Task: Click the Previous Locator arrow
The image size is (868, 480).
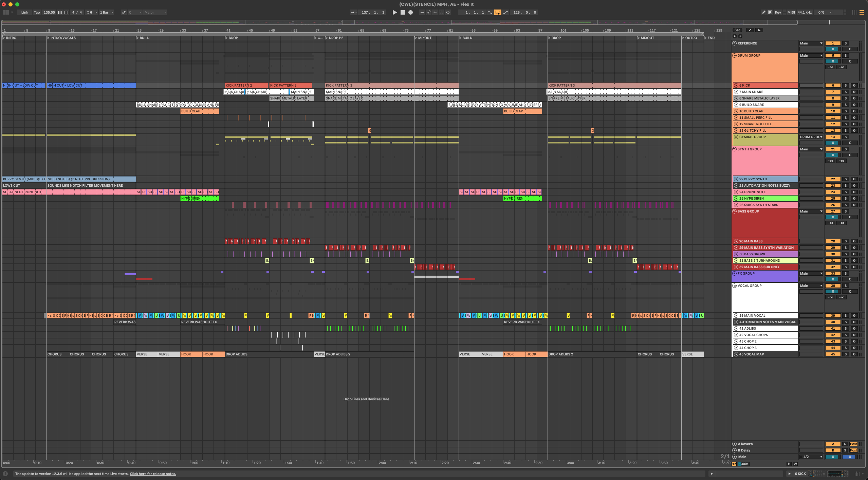Action: pyautogui.click(x=735, y=36)
